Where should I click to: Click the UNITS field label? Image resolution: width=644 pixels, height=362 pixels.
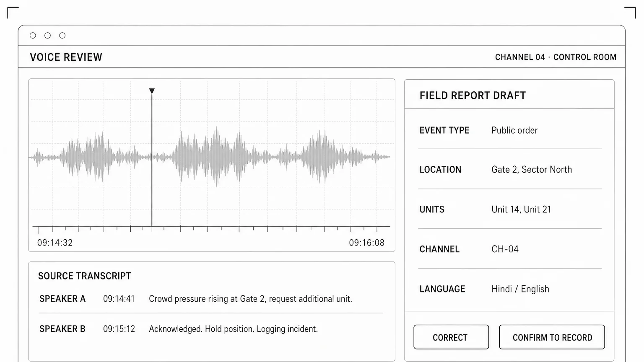pos(432,209)
